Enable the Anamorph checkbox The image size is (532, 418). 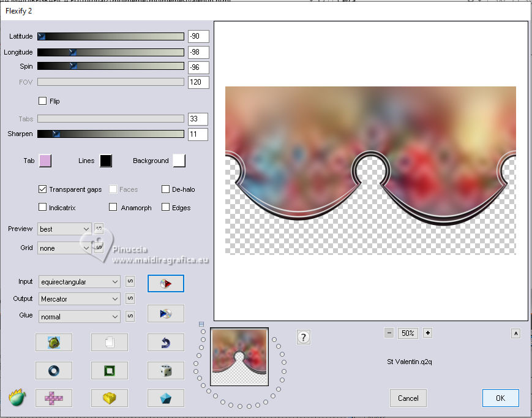tap(113, 207)
